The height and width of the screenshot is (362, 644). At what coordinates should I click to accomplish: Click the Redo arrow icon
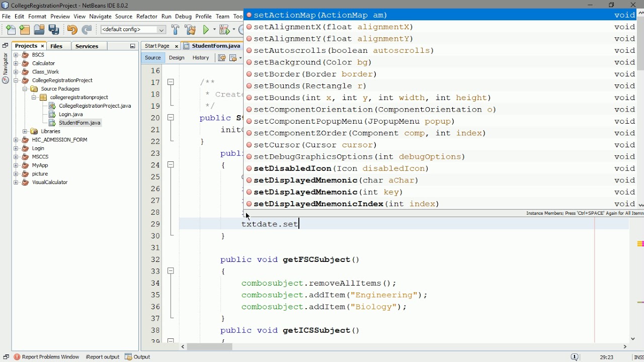(x=87, y=30)
